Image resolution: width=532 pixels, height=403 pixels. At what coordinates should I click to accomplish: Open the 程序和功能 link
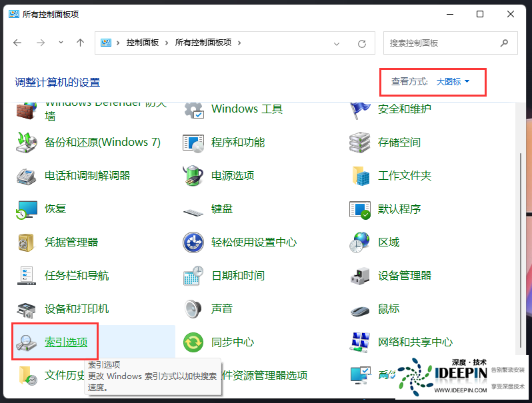coord(238,143)
